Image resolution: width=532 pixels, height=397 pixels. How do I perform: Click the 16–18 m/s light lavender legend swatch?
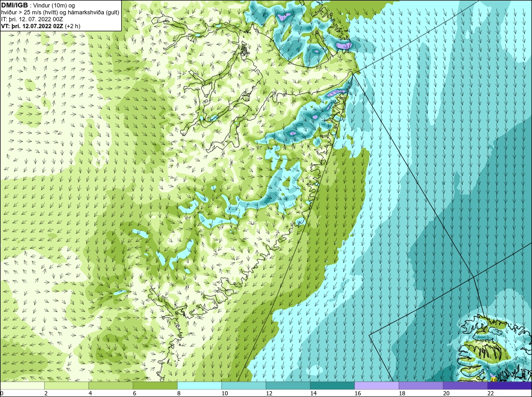377,386
